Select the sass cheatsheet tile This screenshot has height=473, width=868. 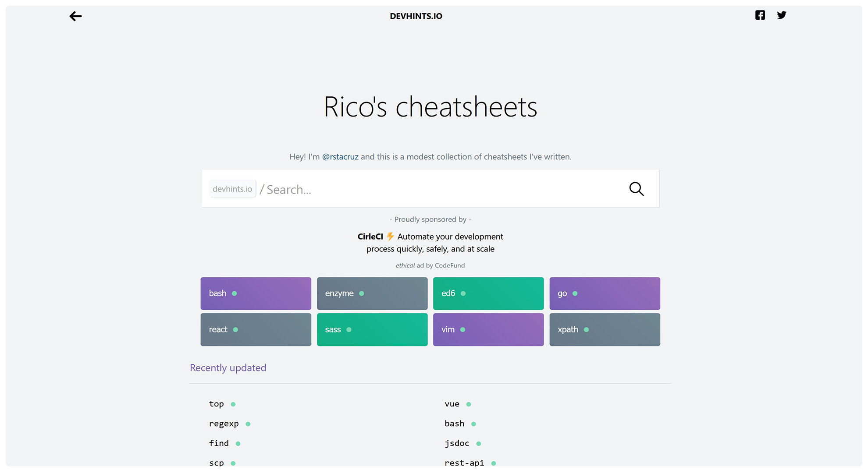pos(372,329)
